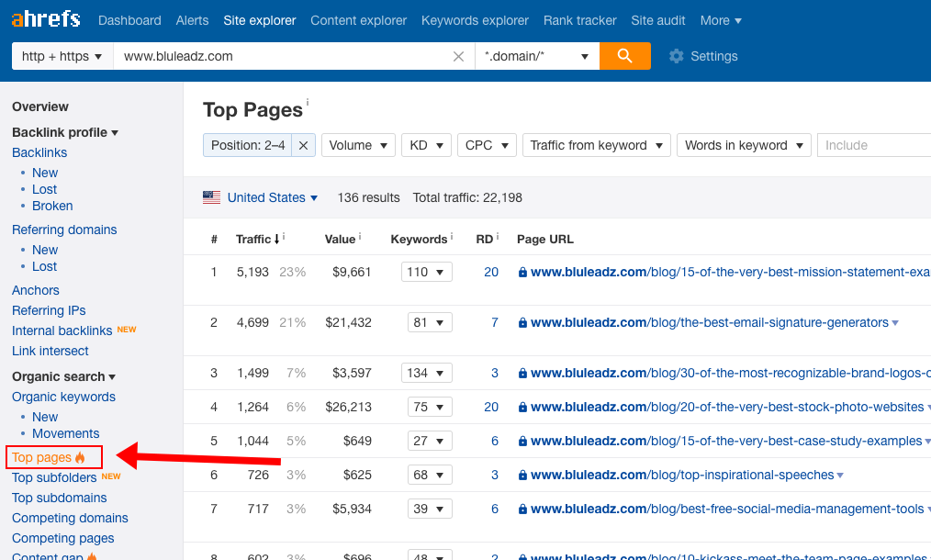This screenshot has width=931, height=560.
Task: Open Overview in the sidebar
Action: pyautogui.click(x=40, y=106)
